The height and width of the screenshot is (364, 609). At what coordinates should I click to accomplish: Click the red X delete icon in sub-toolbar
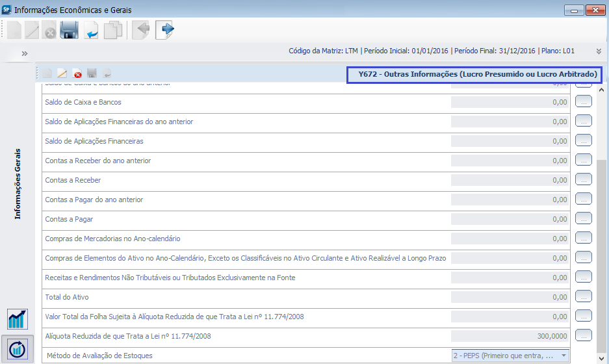(77, 74)
